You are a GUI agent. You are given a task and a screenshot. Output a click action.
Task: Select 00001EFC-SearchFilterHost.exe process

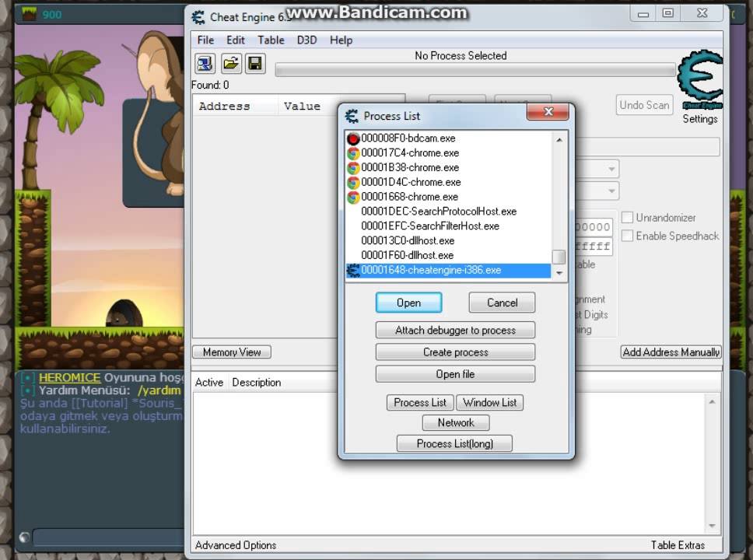[448, 226]
